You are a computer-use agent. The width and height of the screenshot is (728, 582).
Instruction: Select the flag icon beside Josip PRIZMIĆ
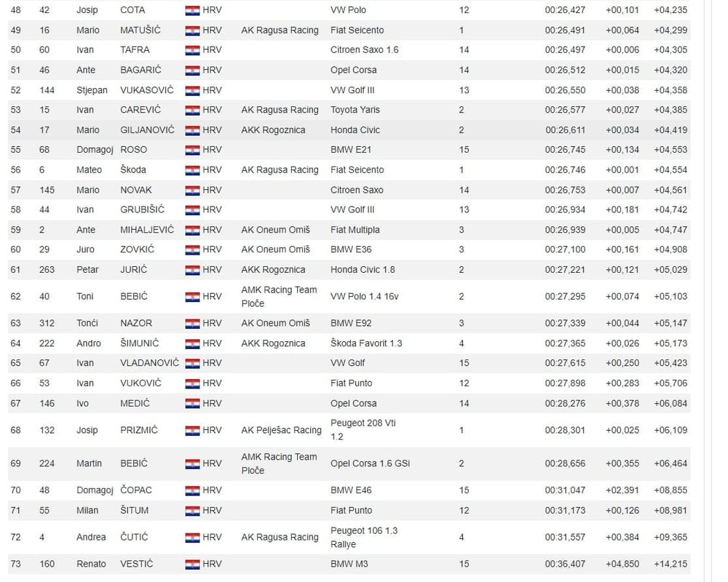(192, 430)
